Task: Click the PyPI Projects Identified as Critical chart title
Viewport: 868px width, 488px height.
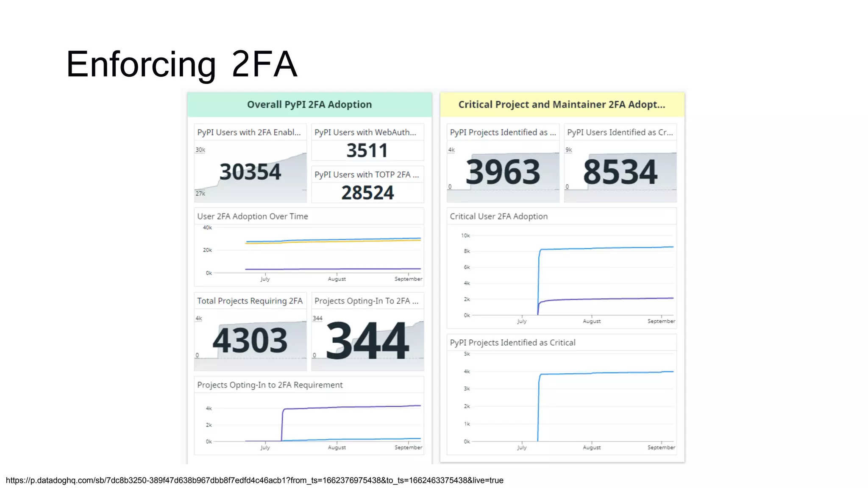Action: click(x=512, y=343)
